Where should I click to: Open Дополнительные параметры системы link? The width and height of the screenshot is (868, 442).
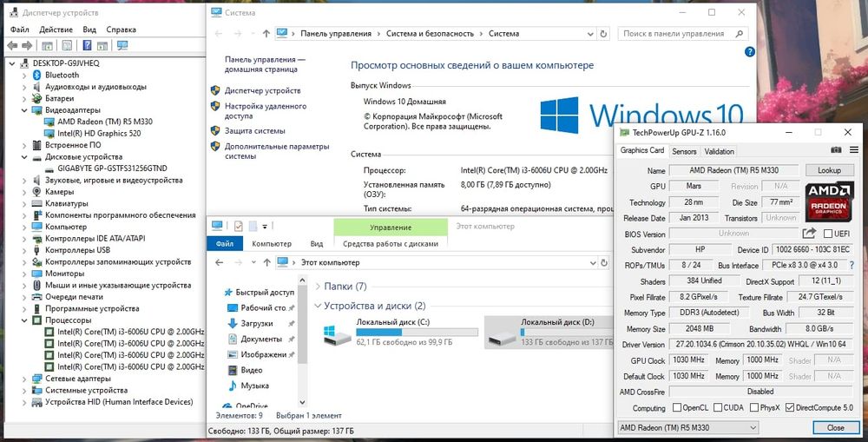277,151
